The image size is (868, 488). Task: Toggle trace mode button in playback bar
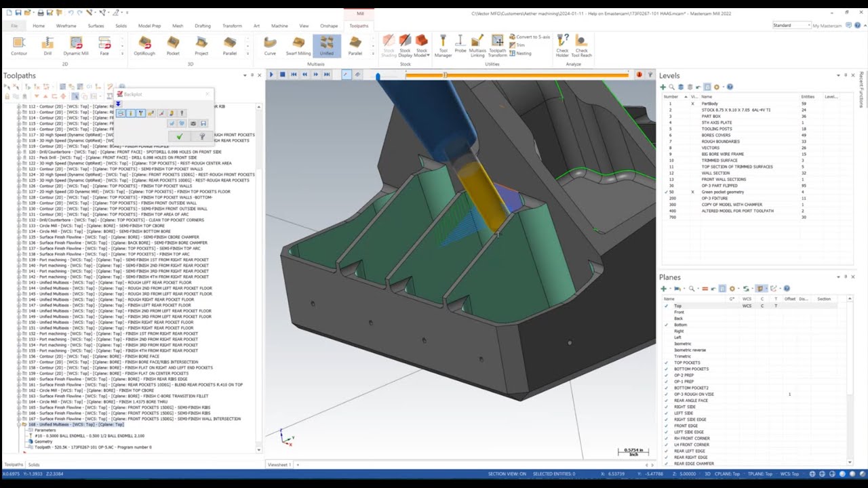click(x=347, y=75)
